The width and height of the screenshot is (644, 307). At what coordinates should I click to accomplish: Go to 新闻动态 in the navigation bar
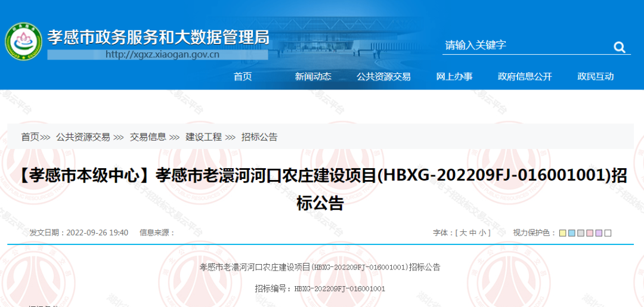click(313, 76)
